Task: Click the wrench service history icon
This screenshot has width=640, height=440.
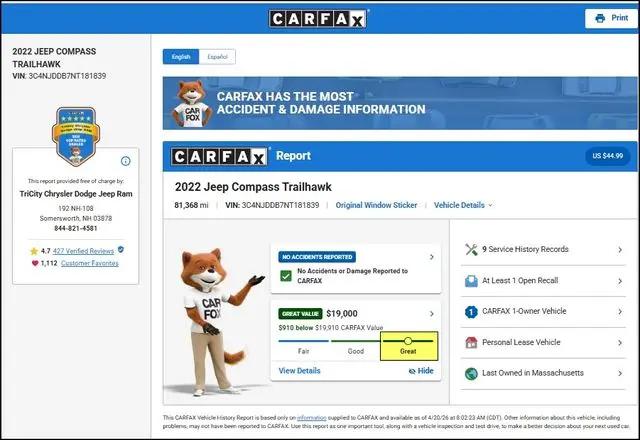Action: (x=471, y=249)
